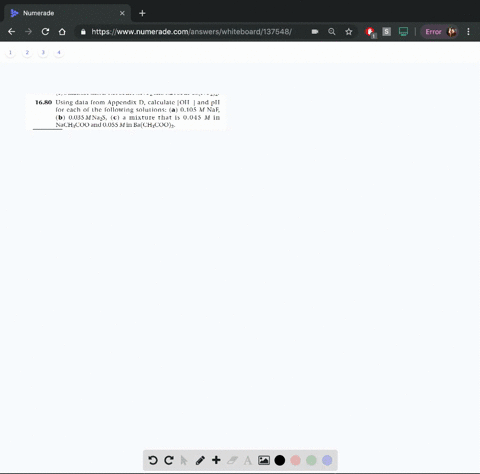The image size is (480, 474).
Task: Select the pointer cursor tool
Action: [184, 460]
